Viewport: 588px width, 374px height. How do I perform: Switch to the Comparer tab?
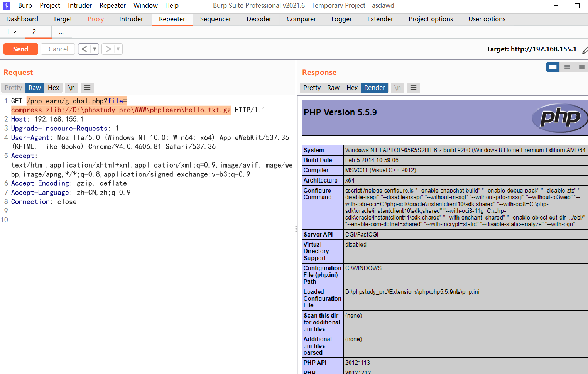[x=301, y=19]
